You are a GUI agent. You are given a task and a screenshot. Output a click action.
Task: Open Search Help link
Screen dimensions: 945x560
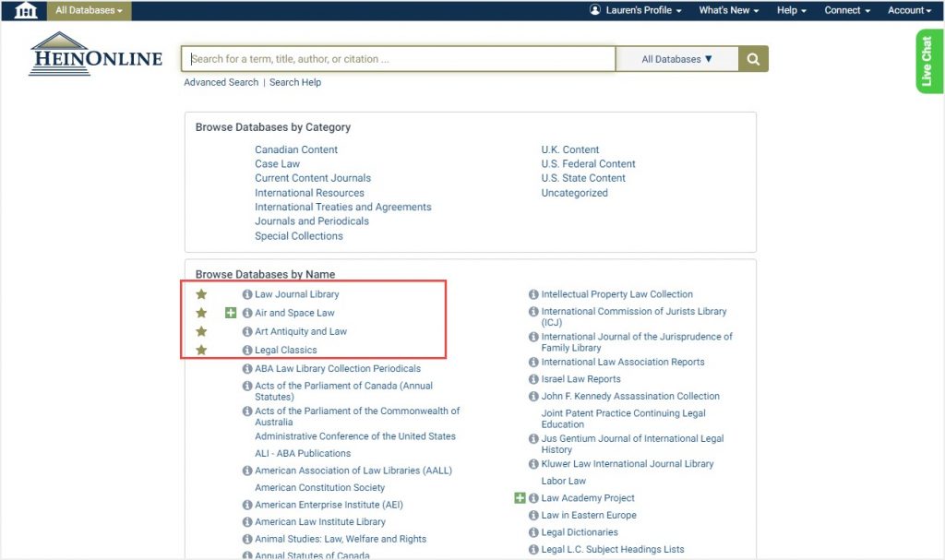[x=295, y=83]
